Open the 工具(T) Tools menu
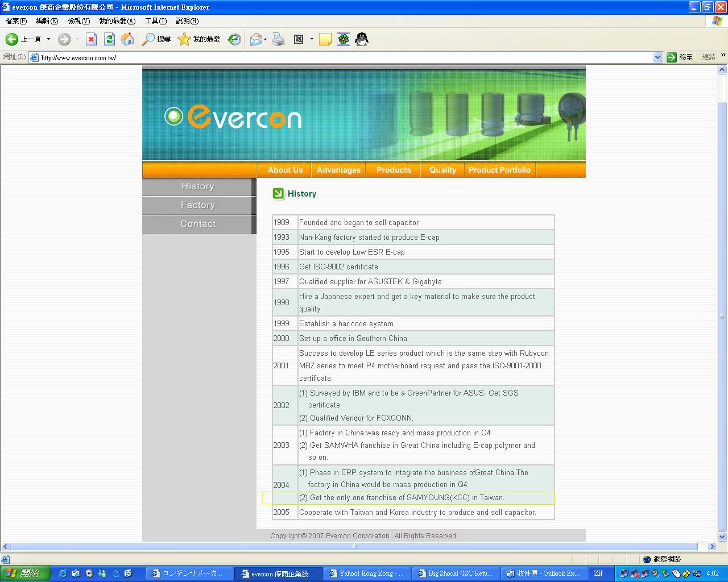Screen dimensions: 728x582 click(x=156, y=21)
